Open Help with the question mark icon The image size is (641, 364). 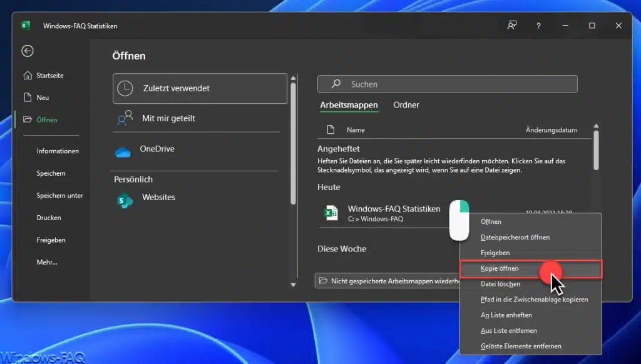[x=538, y=26]
